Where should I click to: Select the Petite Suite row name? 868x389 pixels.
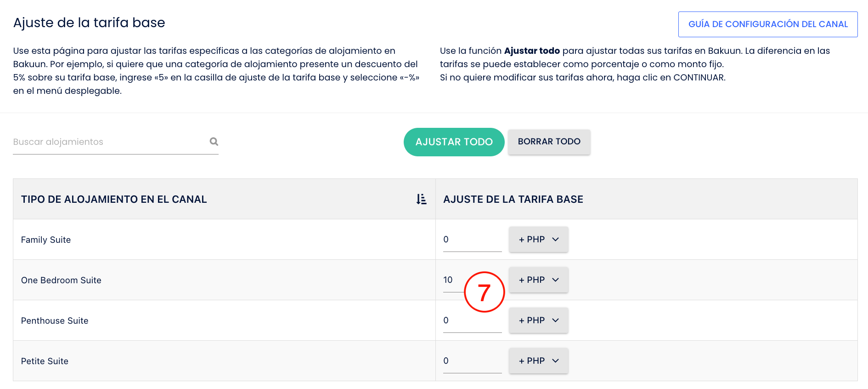point(45,361)
